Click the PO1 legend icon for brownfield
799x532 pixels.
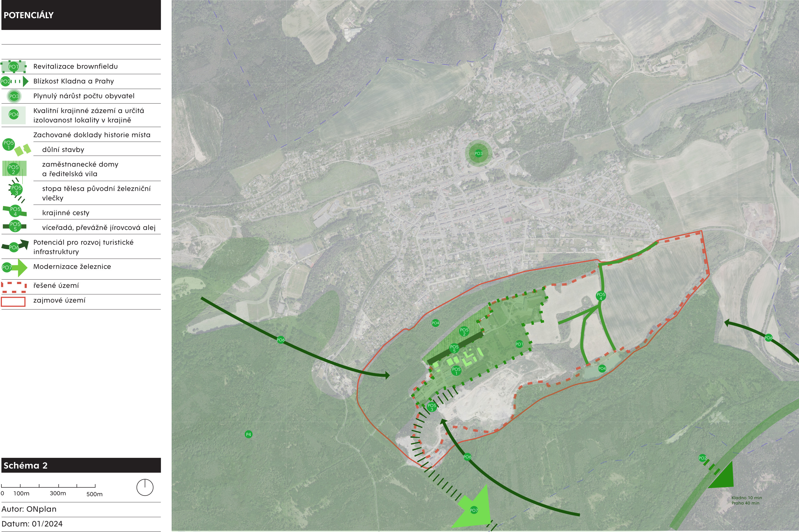(13, 67)
